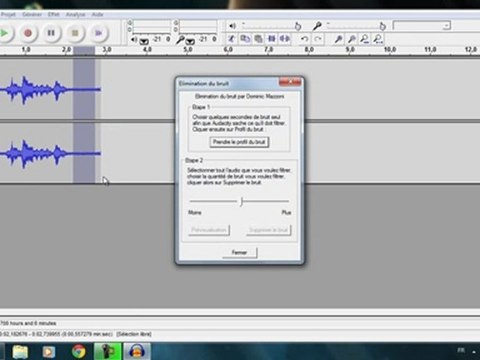The image size is (480, 360).
Task: Click the Silence selection icon
Action: pos(285,39)
